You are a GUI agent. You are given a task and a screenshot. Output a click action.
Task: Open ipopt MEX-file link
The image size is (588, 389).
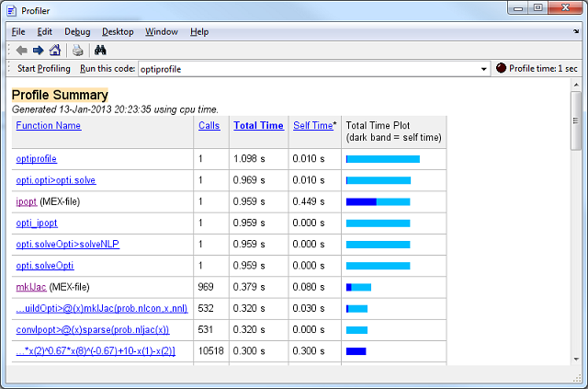click(27, 201)
